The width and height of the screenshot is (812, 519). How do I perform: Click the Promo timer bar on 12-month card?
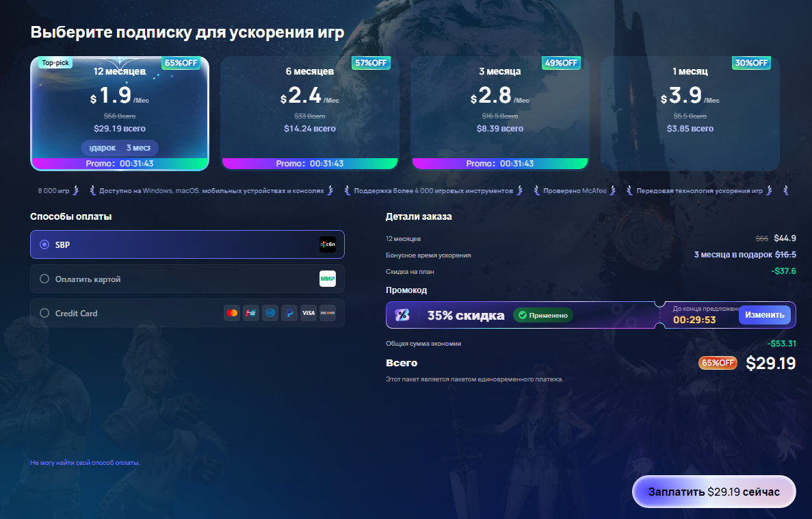point(120,164)
